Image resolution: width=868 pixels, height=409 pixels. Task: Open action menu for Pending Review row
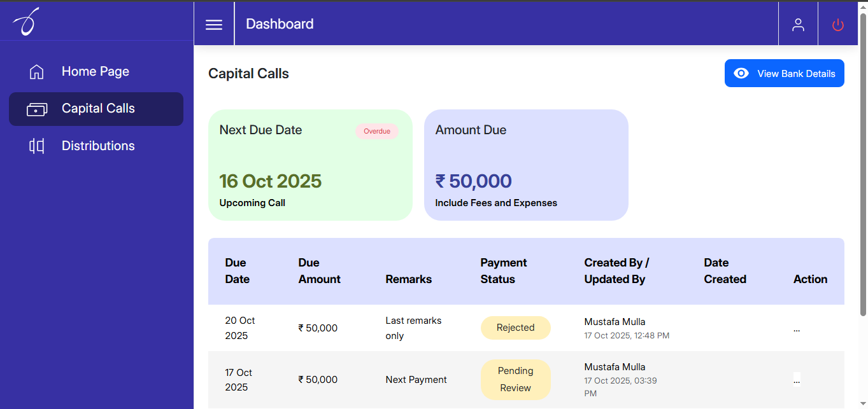[x=797, y=380]
